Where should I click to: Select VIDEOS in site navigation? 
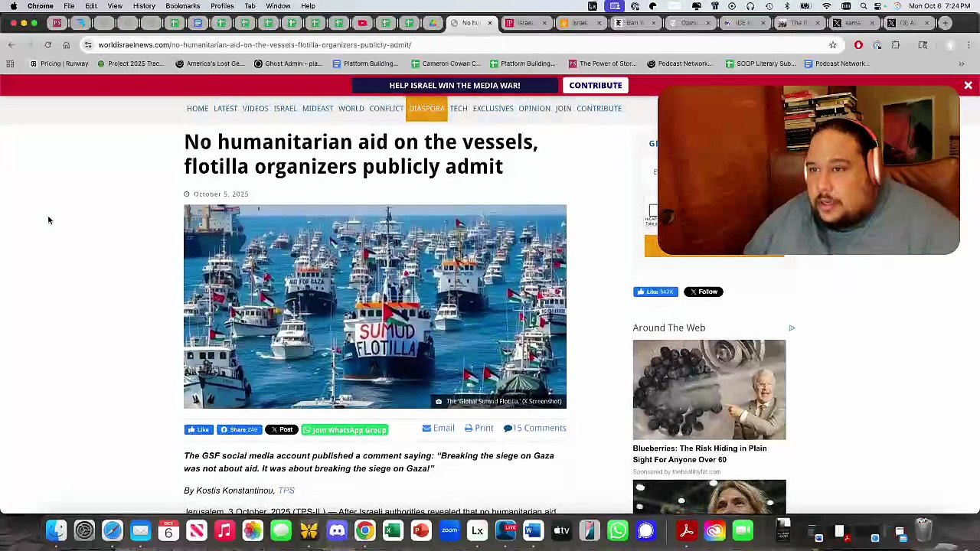click(x=255, y=109)
